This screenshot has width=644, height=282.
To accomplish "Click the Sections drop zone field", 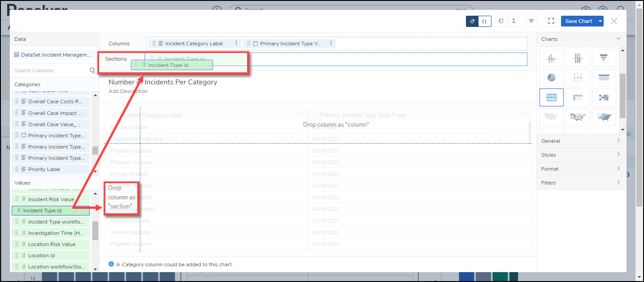I will [336, 59].
